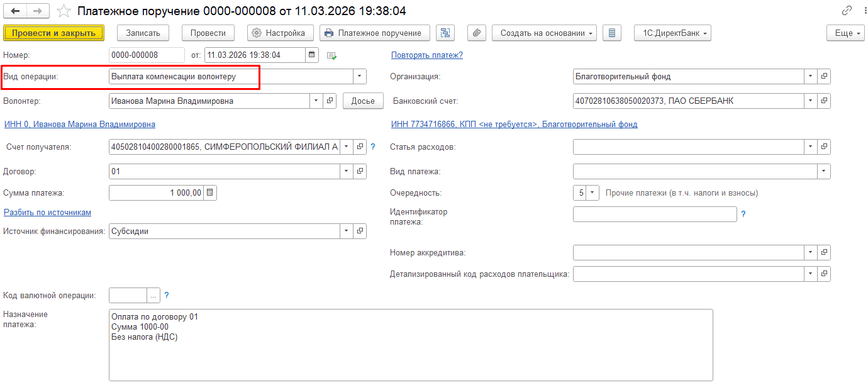The width and height of the screenshot is (868, 385).
Task: Open the 1С:ДиректБанк menu
Action: tap(672, 33)
